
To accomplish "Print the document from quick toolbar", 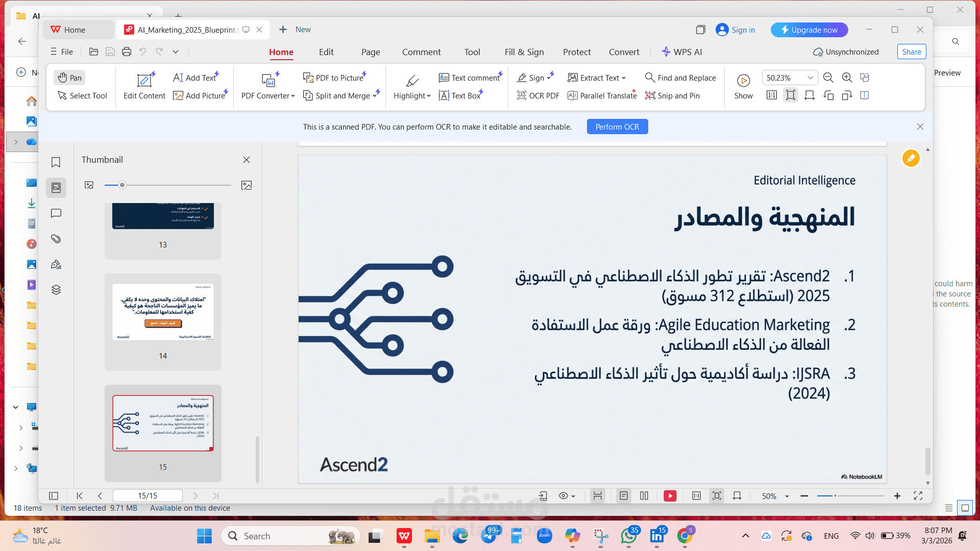I will [x=127, y=52].
